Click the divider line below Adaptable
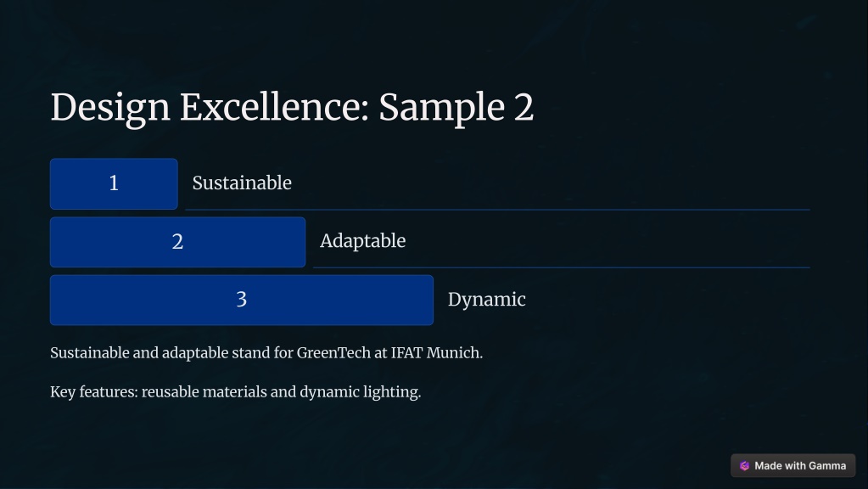This screenshot has width=868, height=489. (562, 267)
